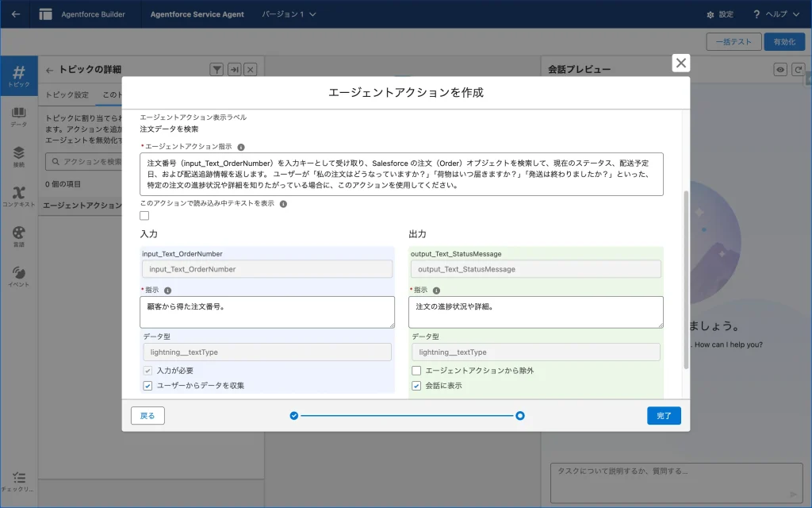The image size is (812, 508).
Task: Click the back arrow in the top bar
Action: pos(16,14)
